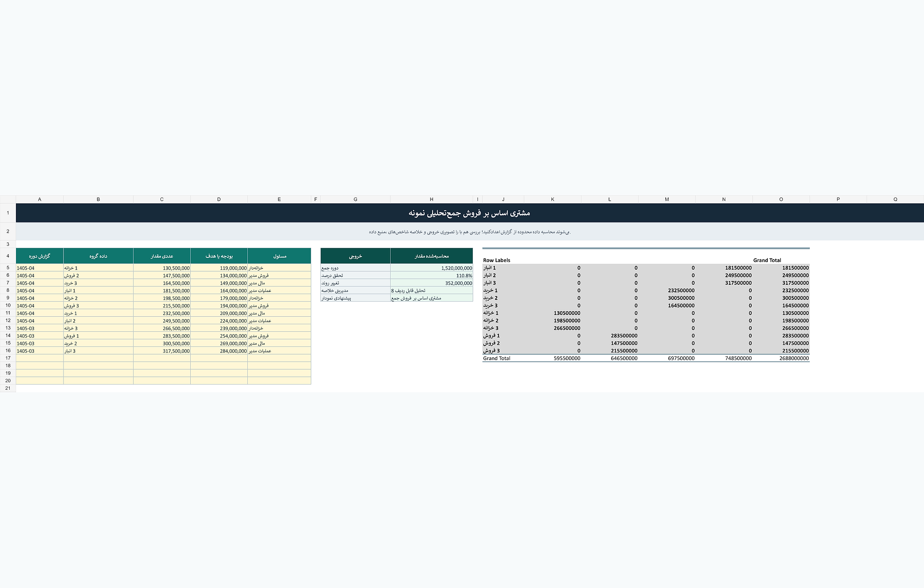
Task: Click table header 'گزارش دوره'
Action: tap(39, 256)
